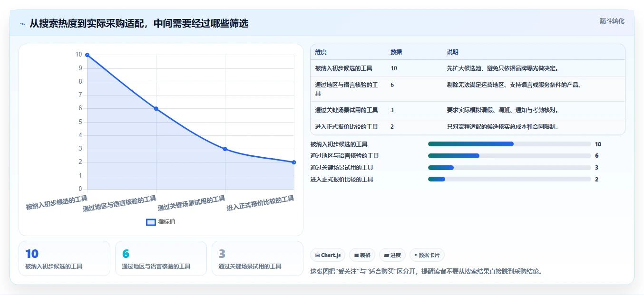This screenshot has width=644, height=295.
Task: Click the chart x-axis label 通过关键场景试用的工具
Action: point(191,203)
